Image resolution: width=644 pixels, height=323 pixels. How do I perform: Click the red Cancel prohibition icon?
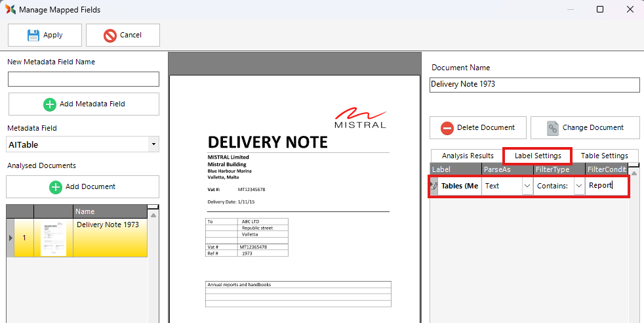(x=110, y=35)
